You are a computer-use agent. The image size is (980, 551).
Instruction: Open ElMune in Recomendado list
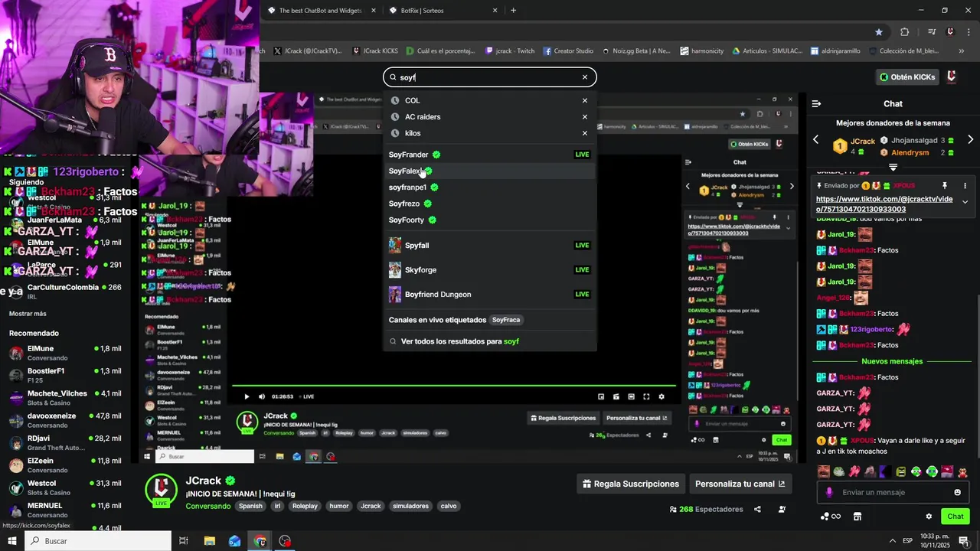click(x=65, y=353)
